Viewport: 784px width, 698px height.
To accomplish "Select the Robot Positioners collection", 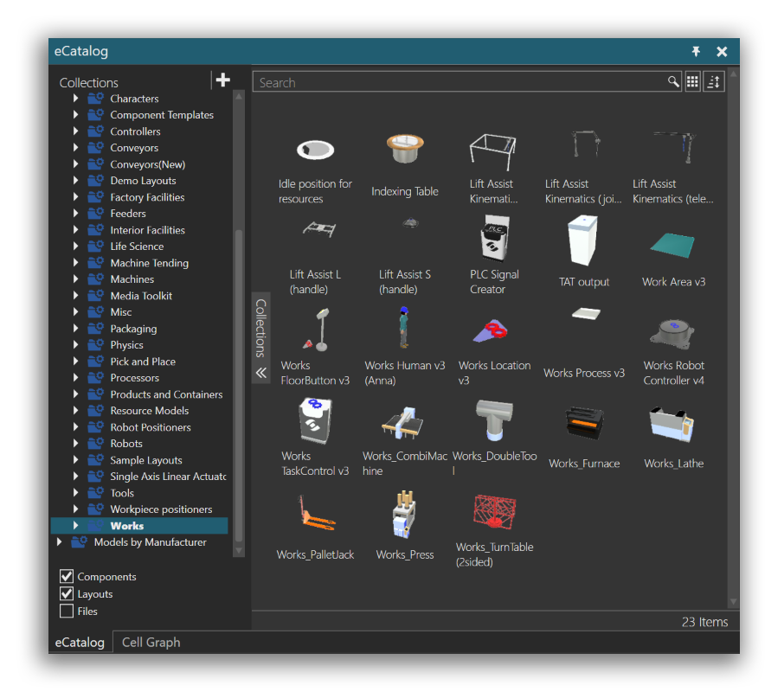I will click(x=150, y=427).
